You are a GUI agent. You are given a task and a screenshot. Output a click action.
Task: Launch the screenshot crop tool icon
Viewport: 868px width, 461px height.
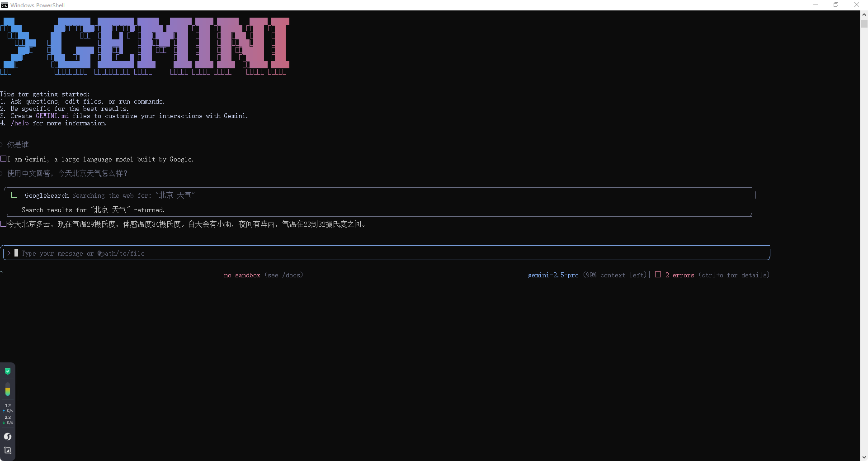click(8, 450)
